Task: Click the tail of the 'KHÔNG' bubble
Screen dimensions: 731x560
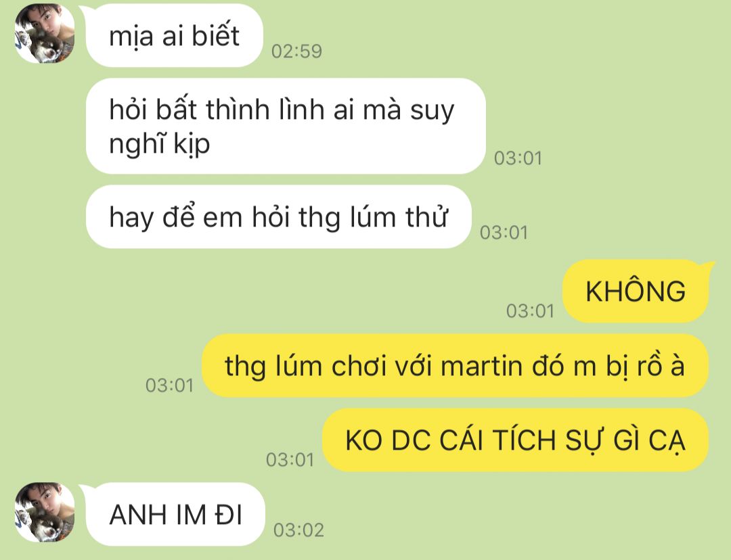Action: (x=707, y=267)
